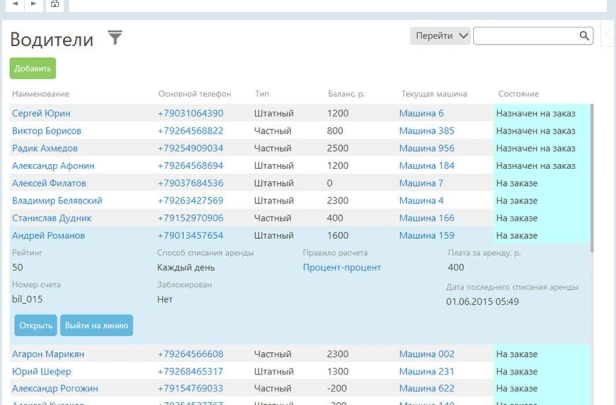Screen dimensions: 616x405
Task: Call phone number +79254909034
Action: 190,149
